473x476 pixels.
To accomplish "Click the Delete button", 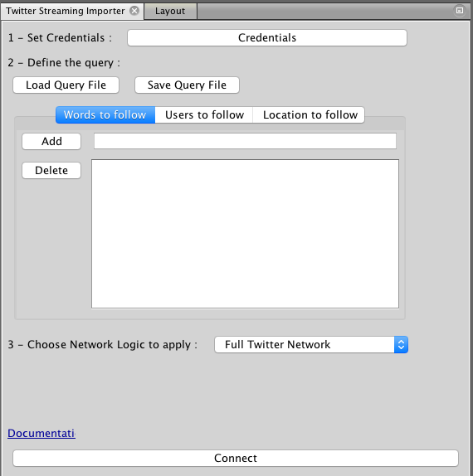I will (51, 170).
